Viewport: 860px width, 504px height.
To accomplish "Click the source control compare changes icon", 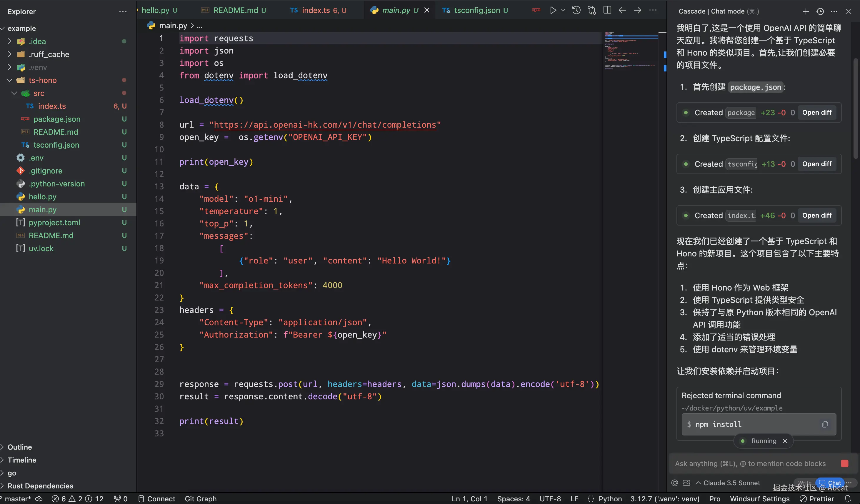I will point(592,10).
